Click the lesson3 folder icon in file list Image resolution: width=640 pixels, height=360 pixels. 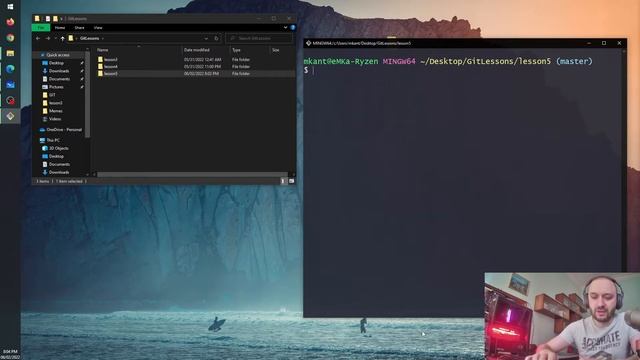click(x=100, y=59)
